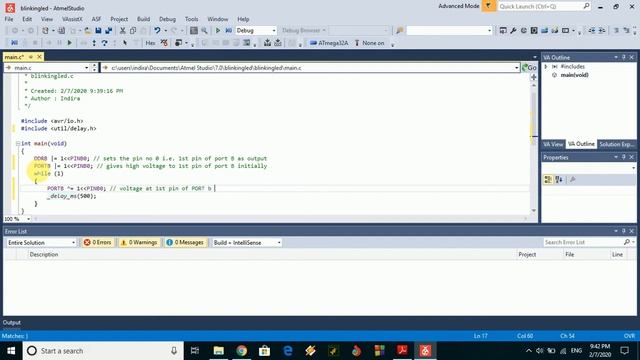Switch to the Solution Explorer tab

tap(616, 144)
